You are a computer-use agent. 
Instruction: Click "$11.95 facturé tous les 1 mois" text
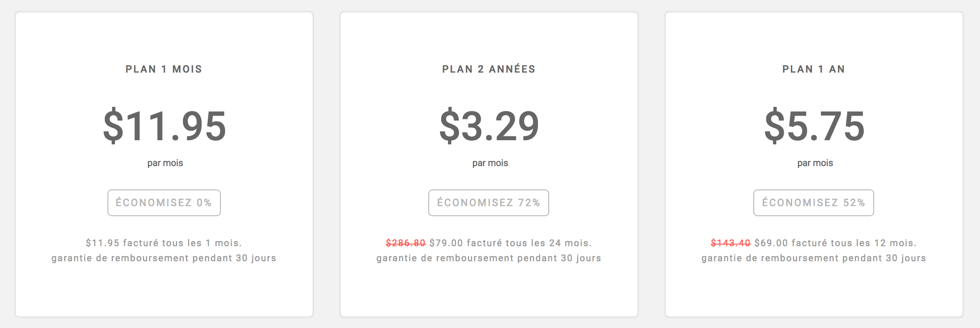coord(164,243)
